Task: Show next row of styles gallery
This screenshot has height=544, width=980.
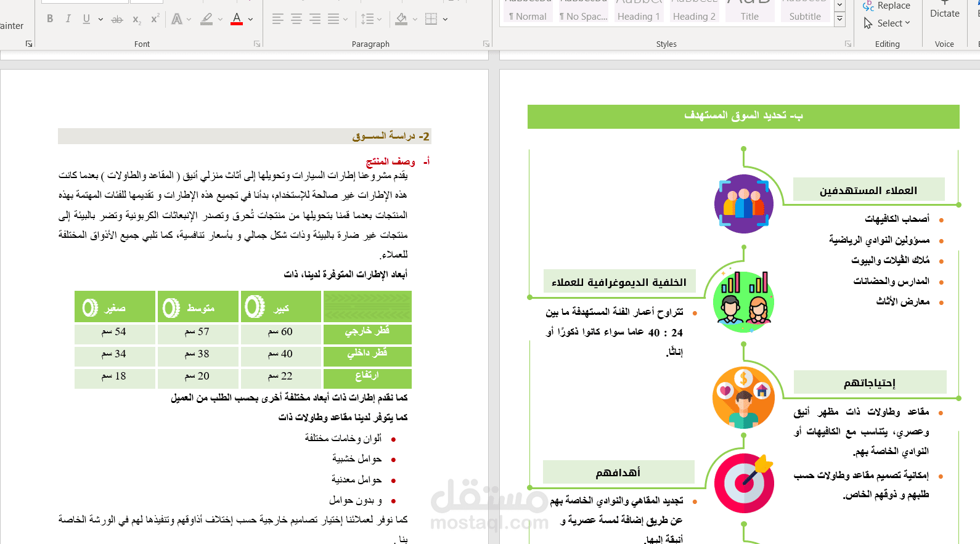Action: tap(839, 6)
